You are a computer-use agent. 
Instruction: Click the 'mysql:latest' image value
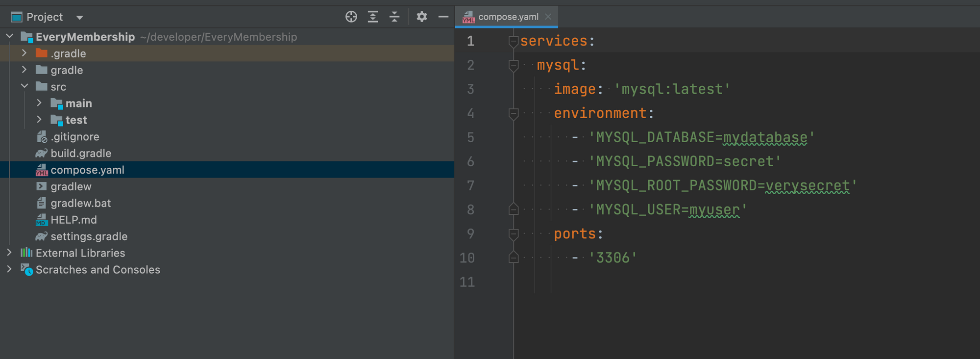(672, 89)
